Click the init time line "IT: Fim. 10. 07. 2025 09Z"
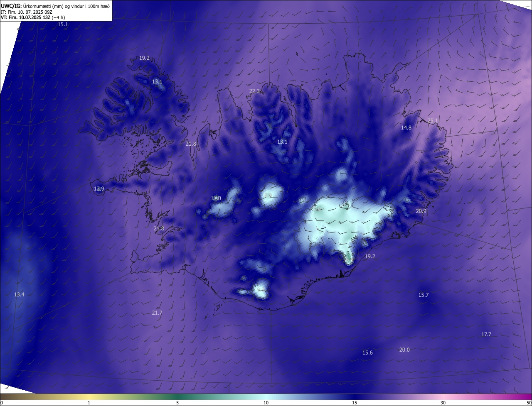Viewport: 532px width, 406px height. click(26, 12)
